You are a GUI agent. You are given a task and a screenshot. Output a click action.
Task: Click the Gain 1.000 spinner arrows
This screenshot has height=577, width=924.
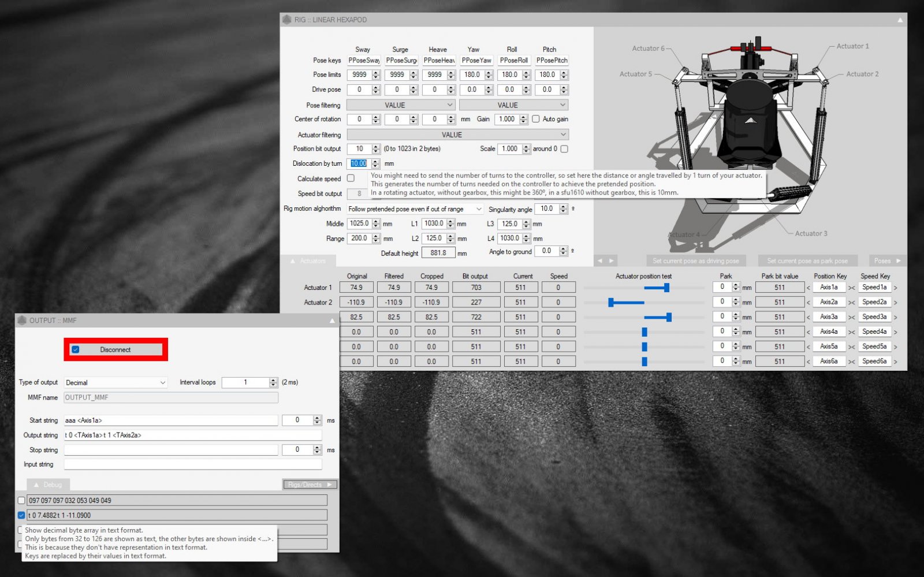524,119
